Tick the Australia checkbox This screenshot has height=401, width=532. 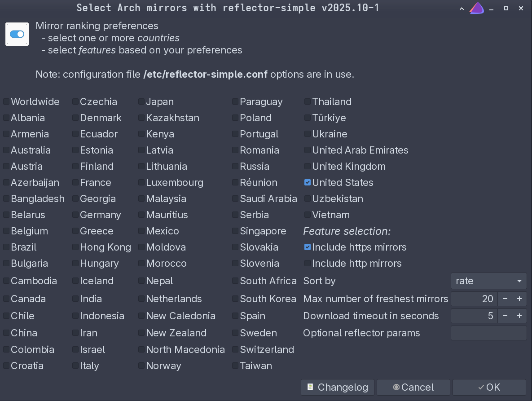(6, 150)
